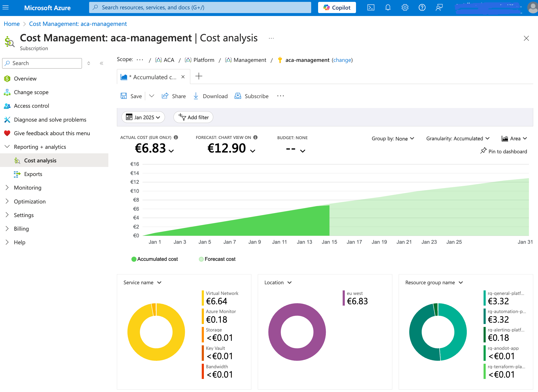The width and height of the screenshot is (538, 392).
Task: Change Granularity: Accumulated dropdown
Action: tap(458, 139)
